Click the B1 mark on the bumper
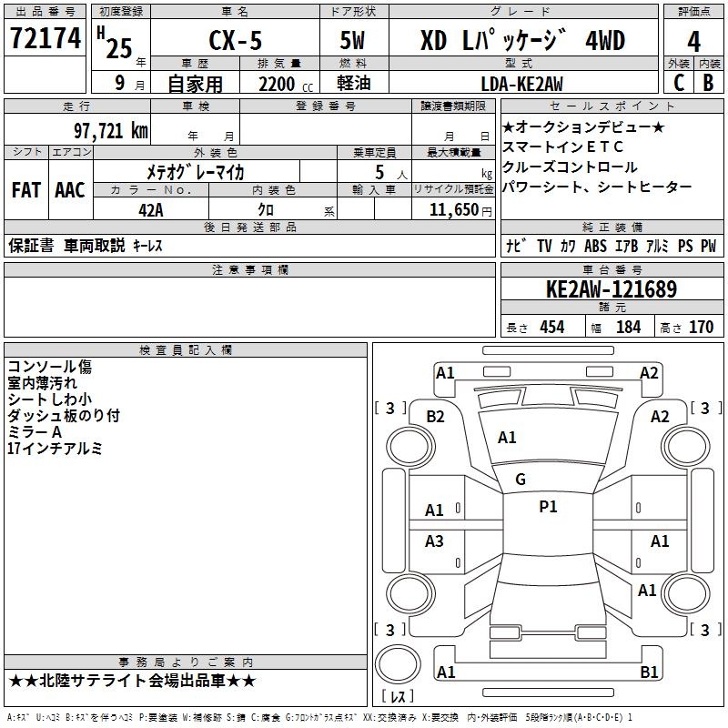728x728 pixels. (x=649, y=672)
